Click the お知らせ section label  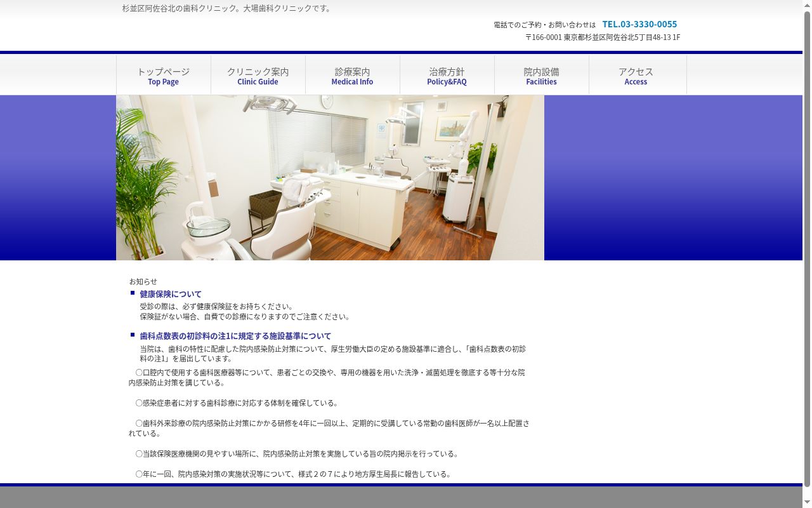pyautogui.click(x=143, y=281)
